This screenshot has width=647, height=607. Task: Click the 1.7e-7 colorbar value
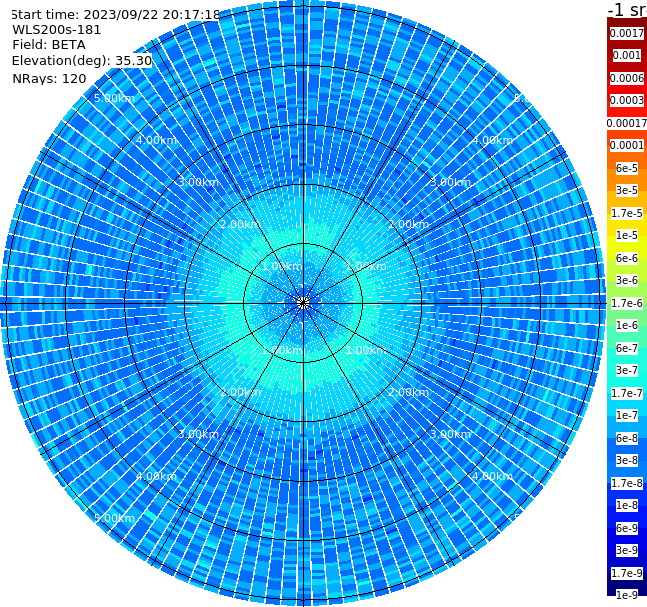[x=627, y=393]
